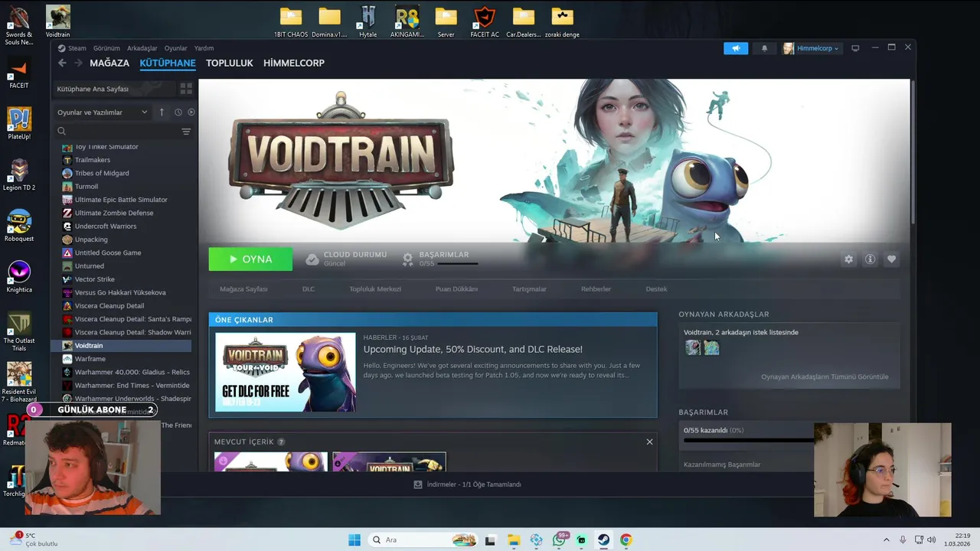This screenshot has height=551, width=980.
Task: Open the Oyunlar menu
Action: [175, 48]
